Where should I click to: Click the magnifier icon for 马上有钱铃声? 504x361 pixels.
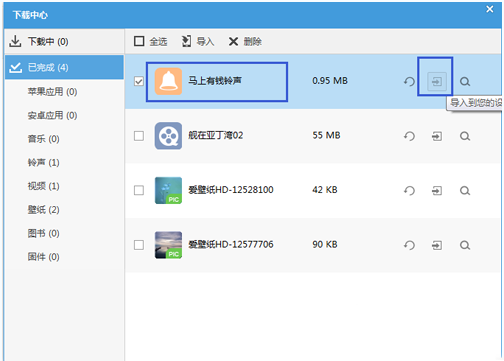click(465, 81)
